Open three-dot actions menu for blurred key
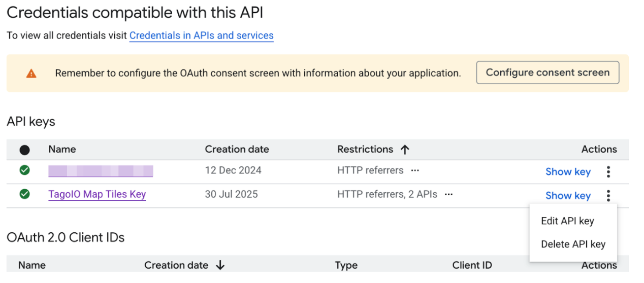The image size is (644, 283). pos(608,172)
